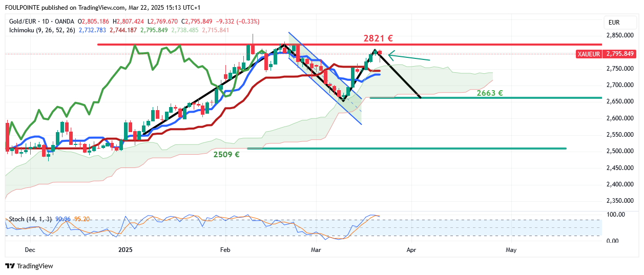Click the 2663 € support label

[x=489, y=93]
